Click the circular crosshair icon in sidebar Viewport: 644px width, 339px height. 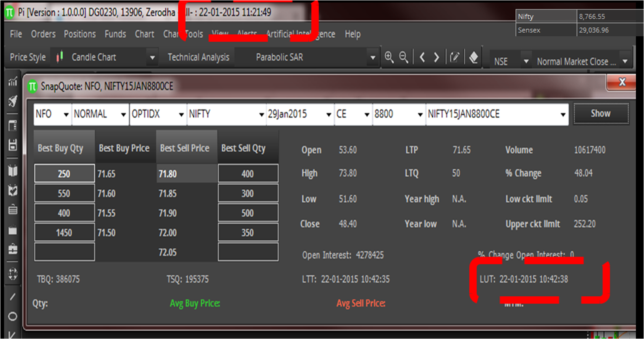[13, 273]
